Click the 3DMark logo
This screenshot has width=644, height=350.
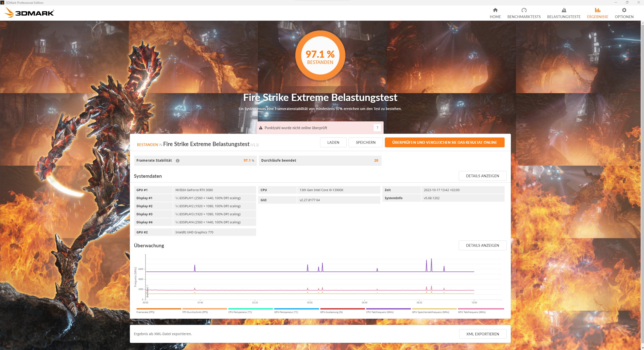pyautogui.click(x=29, y=13)
